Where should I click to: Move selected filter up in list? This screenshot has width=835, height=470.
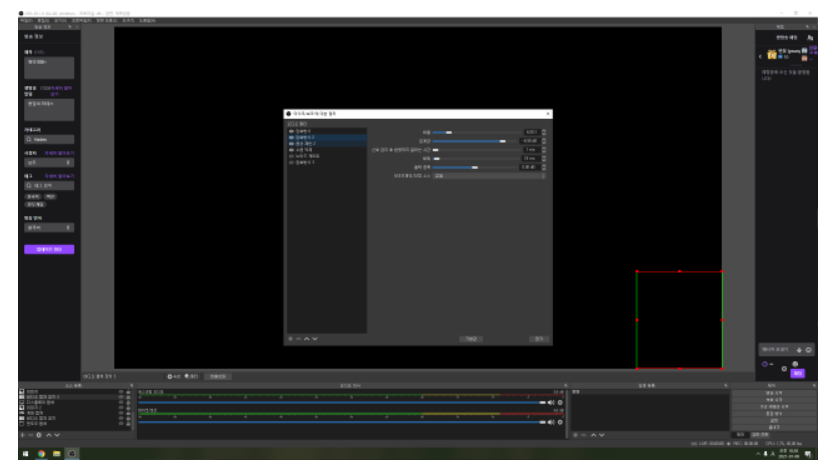click(307, 339)
